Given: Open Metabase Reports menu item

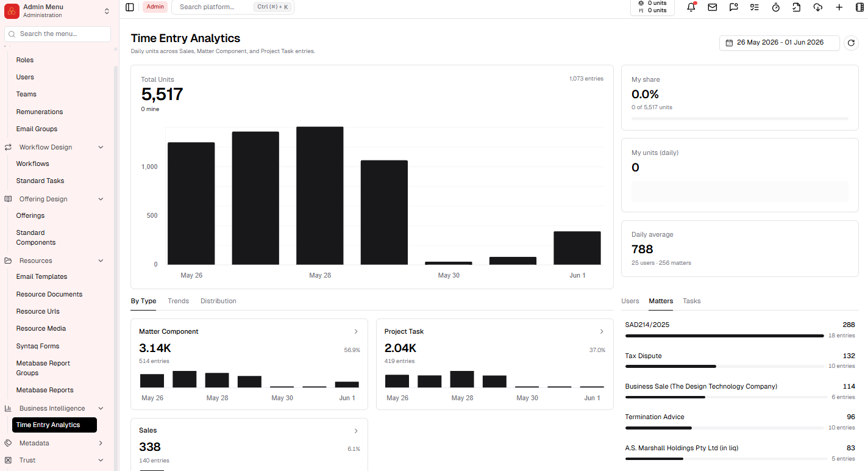Looking at the screenshot, I should [44, 390].
